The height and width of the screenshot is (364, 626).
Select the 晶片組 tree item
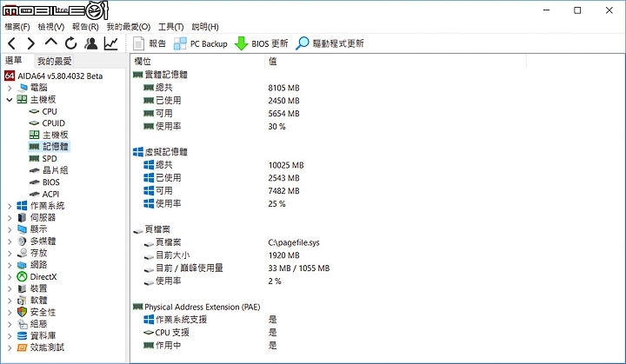[55, 170]
